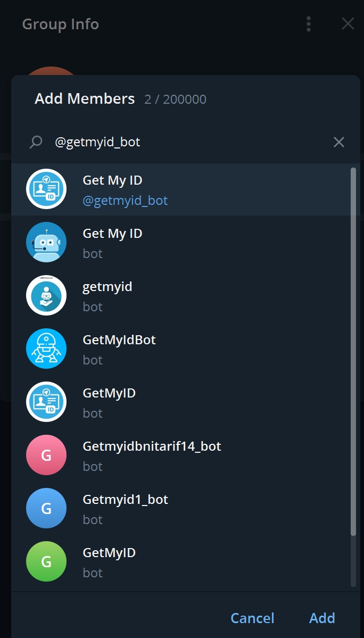Open Group Info three-dot menu

point(309,24)
